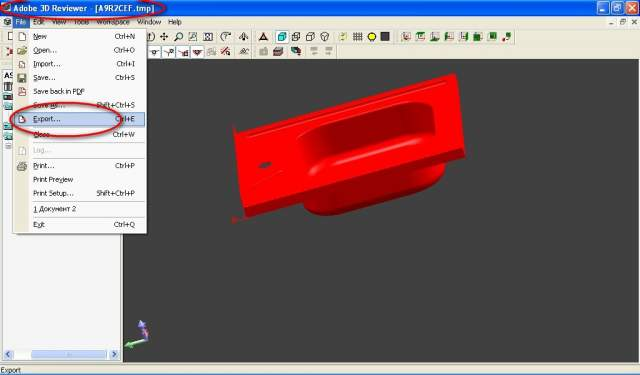Select the Pan (four-arrow) tool
The image size is (640, 375).
[164, 37]
